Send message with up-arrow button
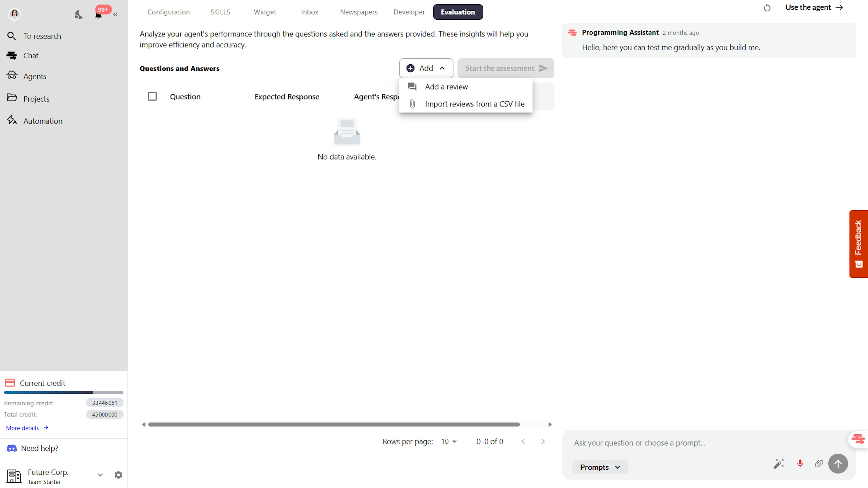Image resolution: width=868 pixels, height=488 pixels. tap(838, 464)
